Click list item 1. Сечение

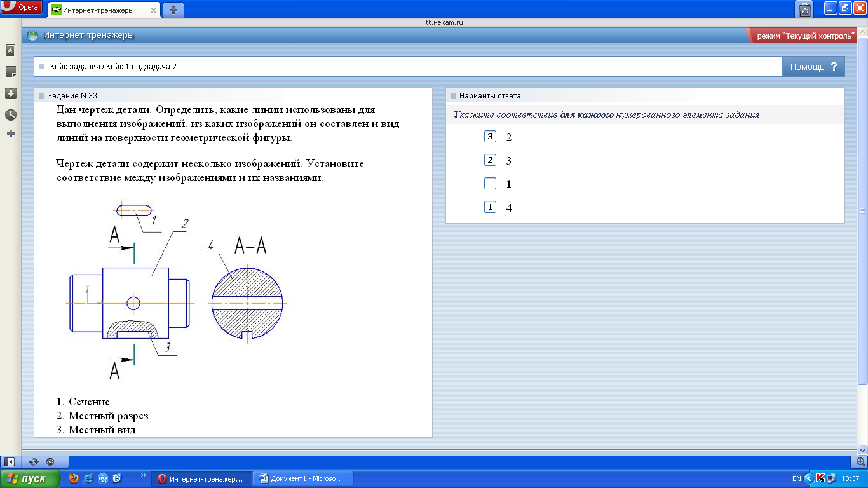[83, 402]
